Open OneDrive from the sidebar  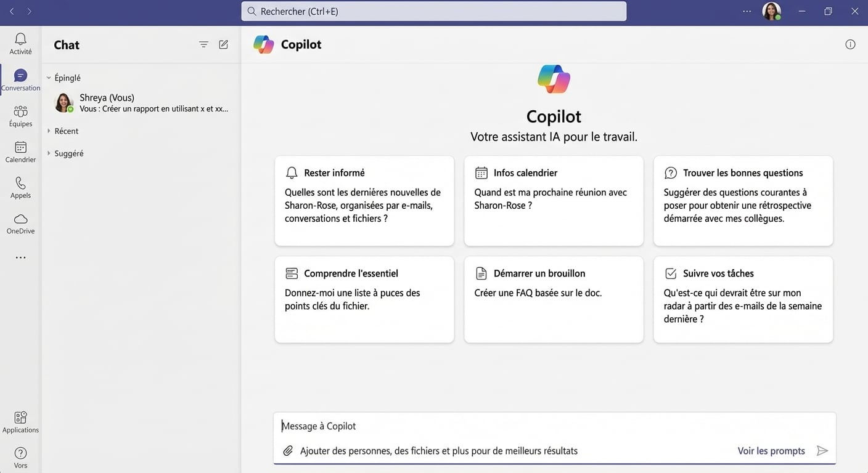pyautogui.click(x=20, y=221)
